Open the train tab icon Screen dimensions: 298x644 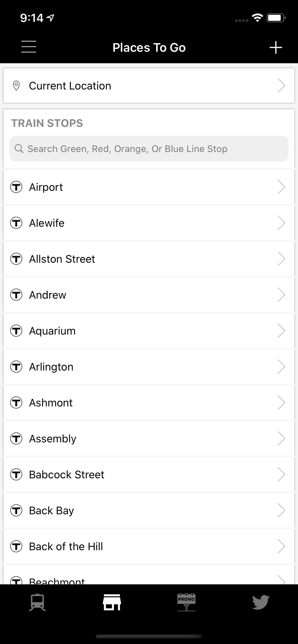[37, 602]
